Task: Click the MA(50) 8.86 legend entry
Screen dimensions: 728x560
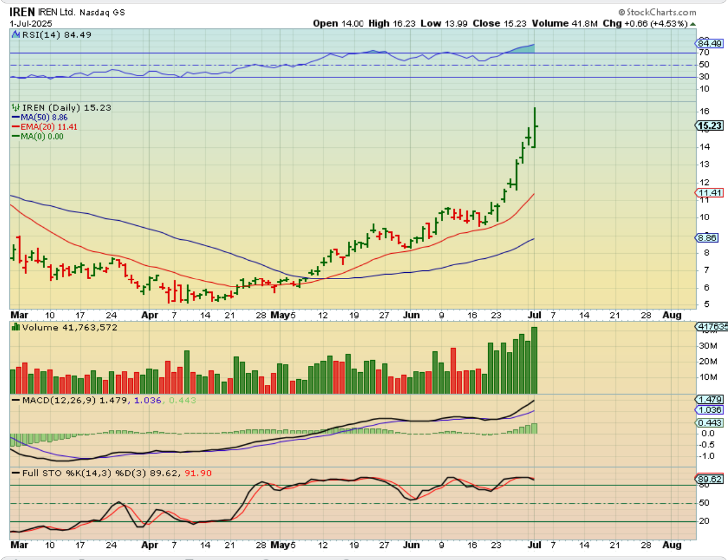Action: coord(40,117)
